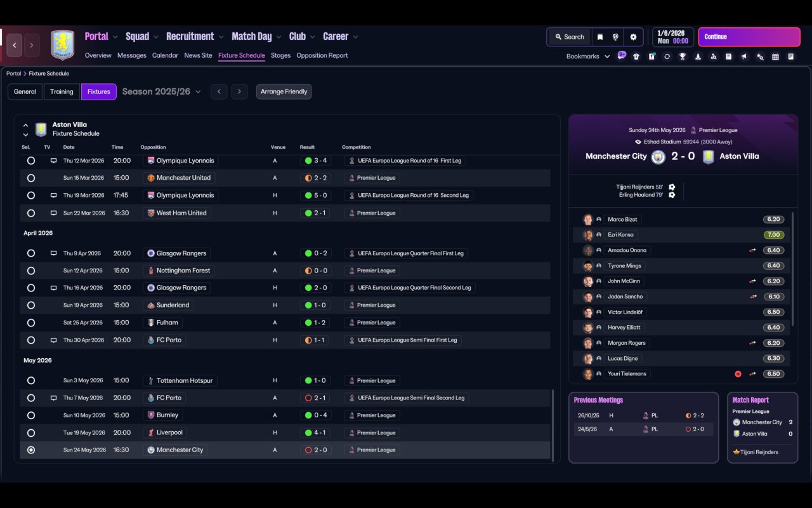Screen dimensions: 812x508
Task: Open the Opposition Report tab
Action: pos(322,55)
